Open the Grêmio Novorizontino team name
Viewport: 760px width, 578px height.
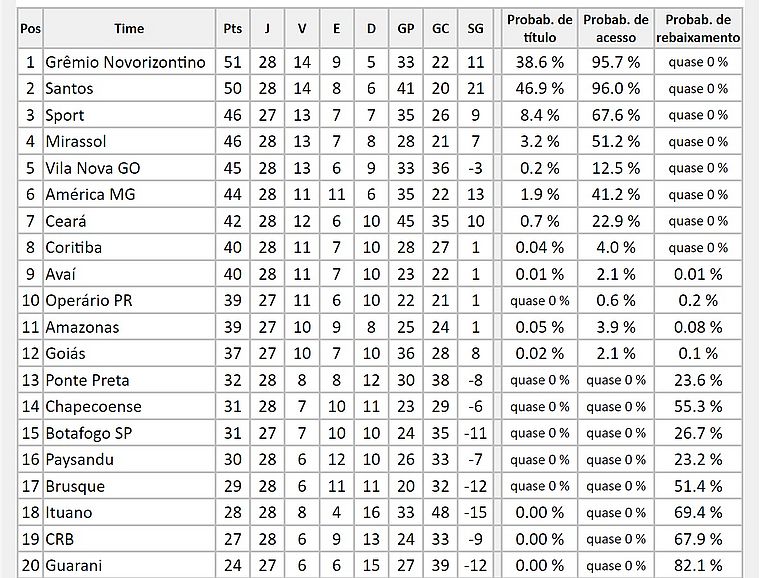click(x=125, y=62)
